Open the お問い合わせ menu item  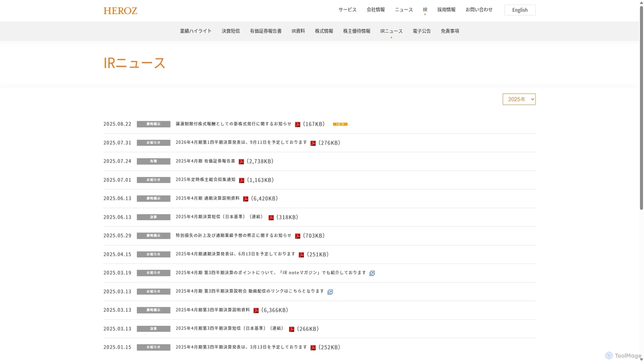tap(479, 10)
